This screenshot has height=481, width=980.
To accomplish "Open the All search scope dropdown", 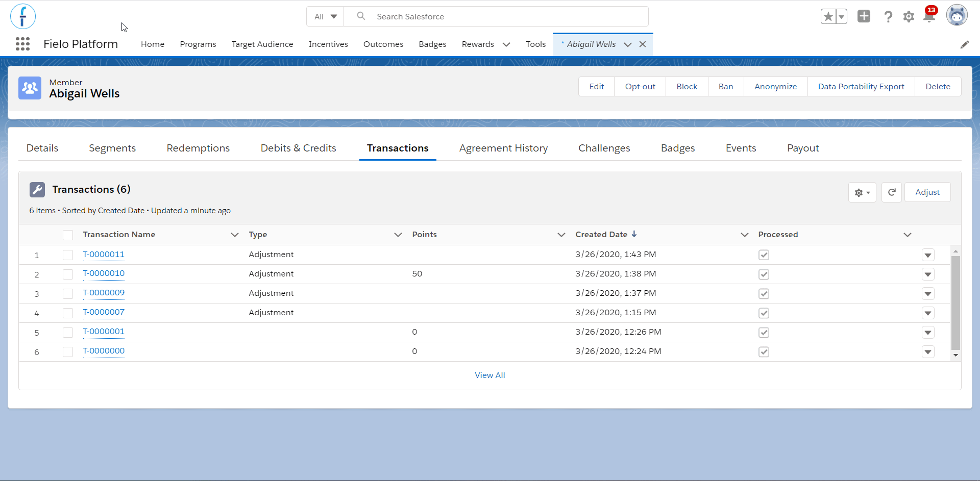I will coord(325,16).
